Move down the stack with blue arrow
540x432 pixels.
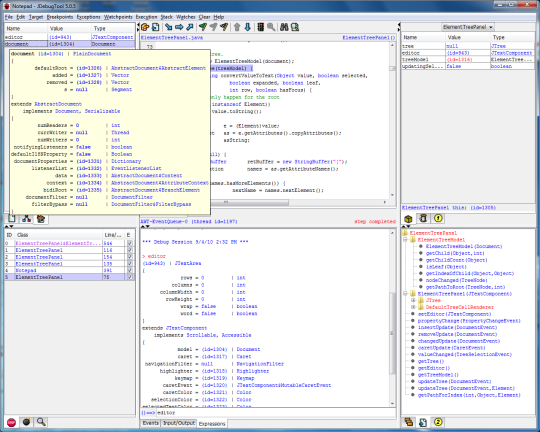248,27
